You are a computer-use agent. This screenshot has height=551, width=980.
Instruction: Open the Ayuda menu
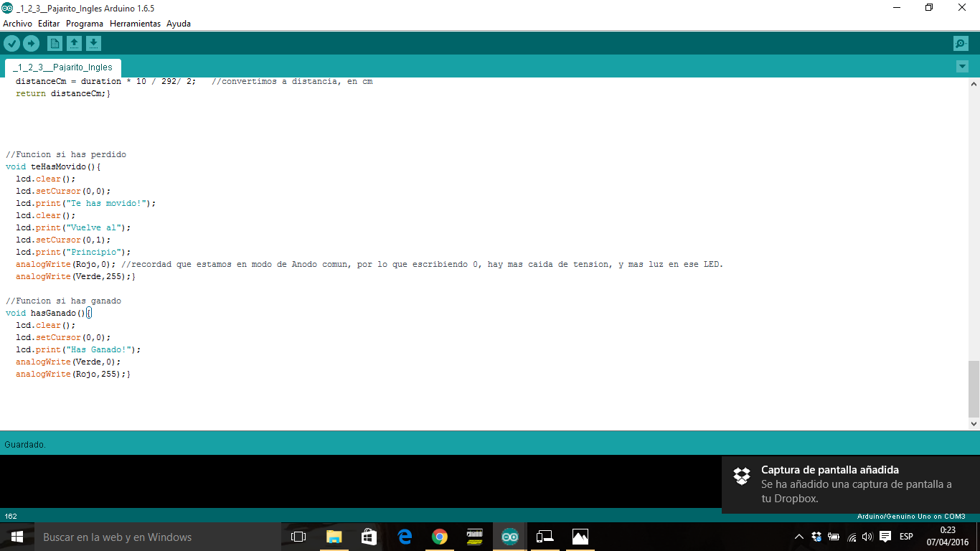tap(179, 24)
